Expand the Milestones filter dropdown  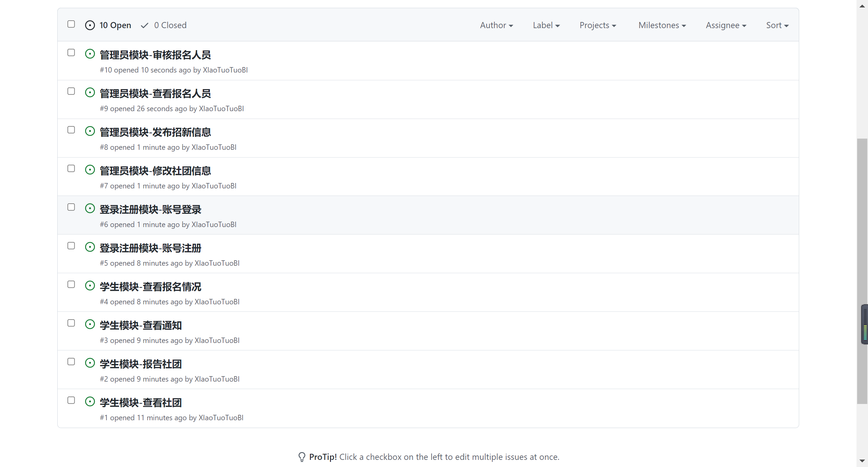tap(662, 25)
